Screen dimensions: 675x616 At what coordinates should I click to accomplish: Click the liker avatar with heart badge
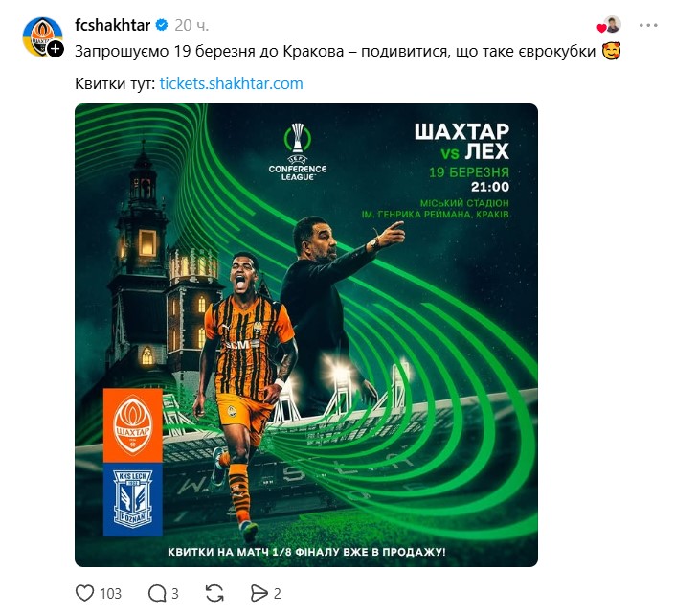610,25
